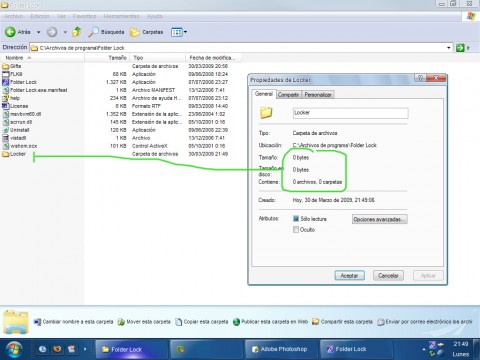Select the License RTF file icon
The width and height of the screenshot is (480, 360).
[6, 106]
